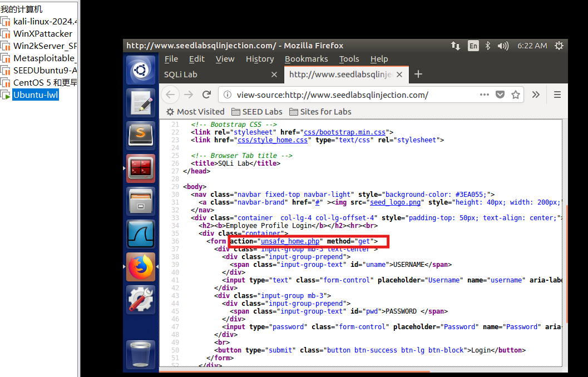
Task: Go forward to the next page
Action: pyautogui.click(x=189, y=95)
